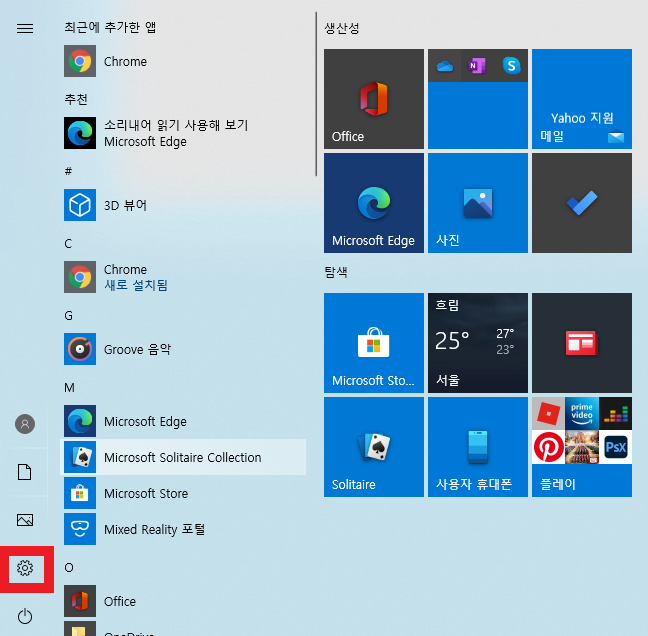Click the # letter header in app list
Screen dimensions: 648x636
(69, 171)
